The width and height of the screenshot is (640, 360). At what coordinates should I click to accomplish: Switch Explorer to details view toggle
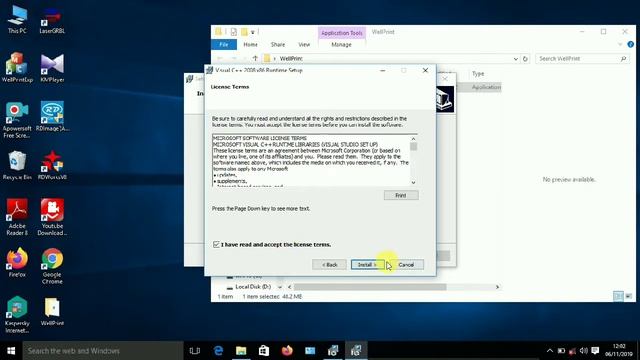[x=618, y=296]
